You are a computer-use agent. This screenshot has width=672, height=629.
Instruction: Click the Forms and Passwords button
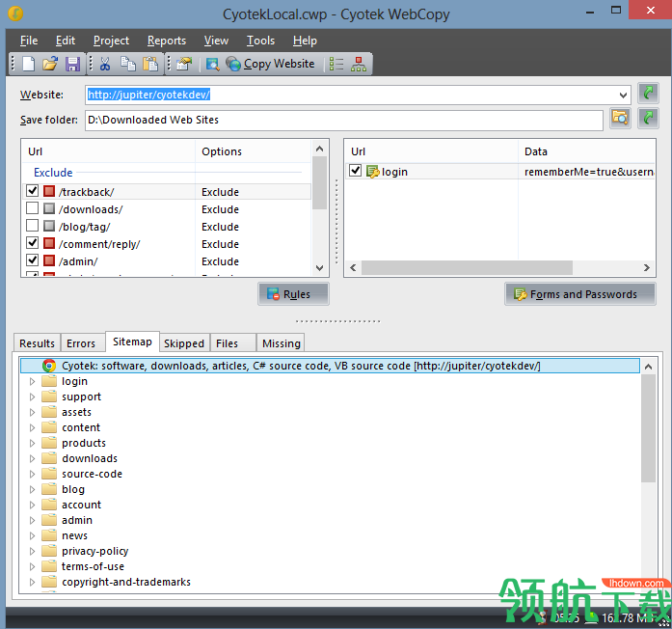579,294
